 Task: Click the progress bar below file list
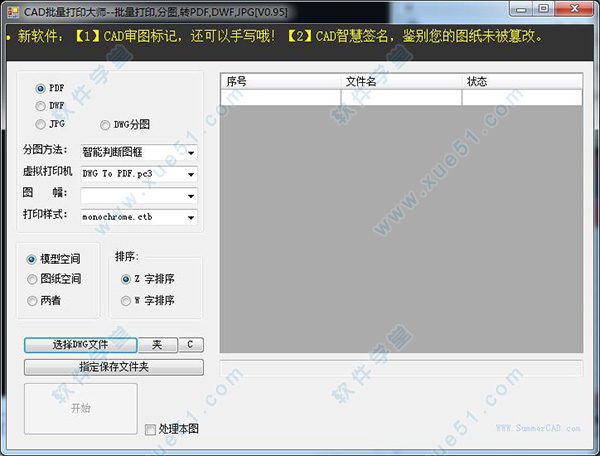401,368
